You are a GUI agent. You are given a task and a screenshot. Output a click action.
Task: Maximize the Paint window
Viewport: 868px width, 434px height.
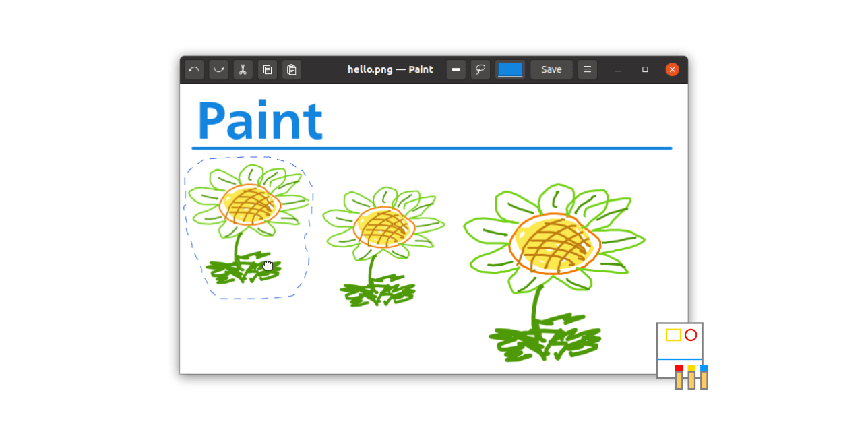point(644,69)
